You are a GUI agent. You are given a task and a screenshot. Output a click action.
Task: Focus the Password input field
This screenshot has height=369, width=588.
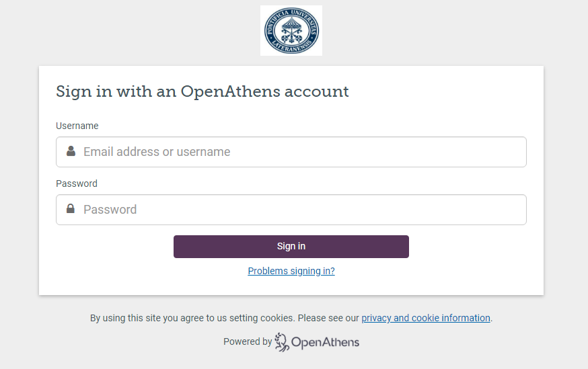[291, 210]
